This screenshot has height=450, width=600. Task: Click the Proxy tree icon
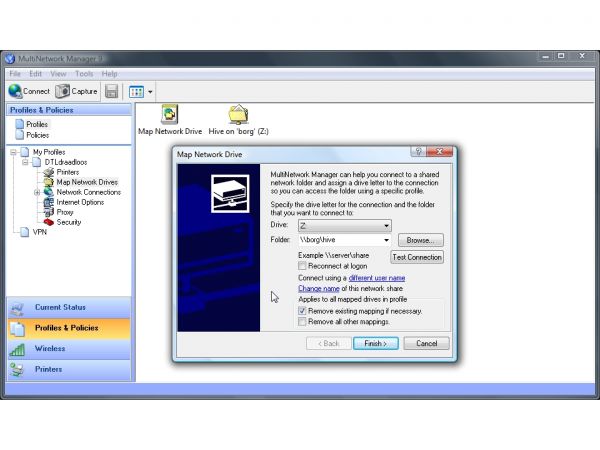(49, 212)
